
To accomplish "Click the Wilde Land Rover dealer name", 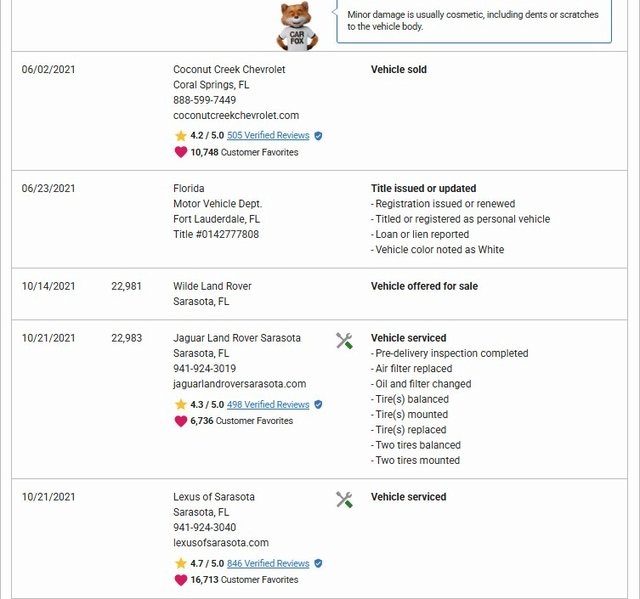I will tap(212, 286).
